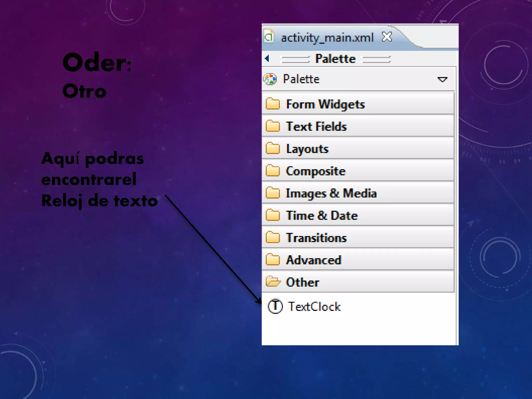The image size is (532, 399).
Task: Expand the Images & Media category
Action: [x=331, y=193]
